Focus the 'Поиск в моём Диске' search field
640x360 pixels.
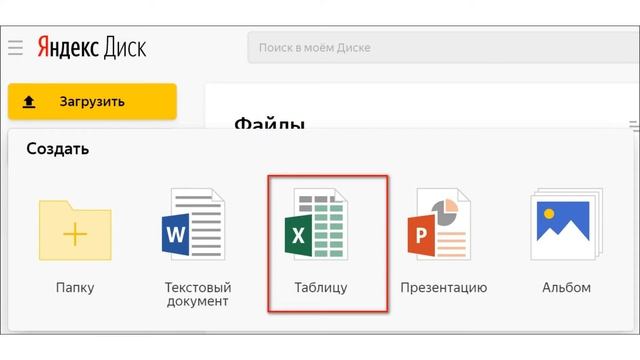point(444,48)
